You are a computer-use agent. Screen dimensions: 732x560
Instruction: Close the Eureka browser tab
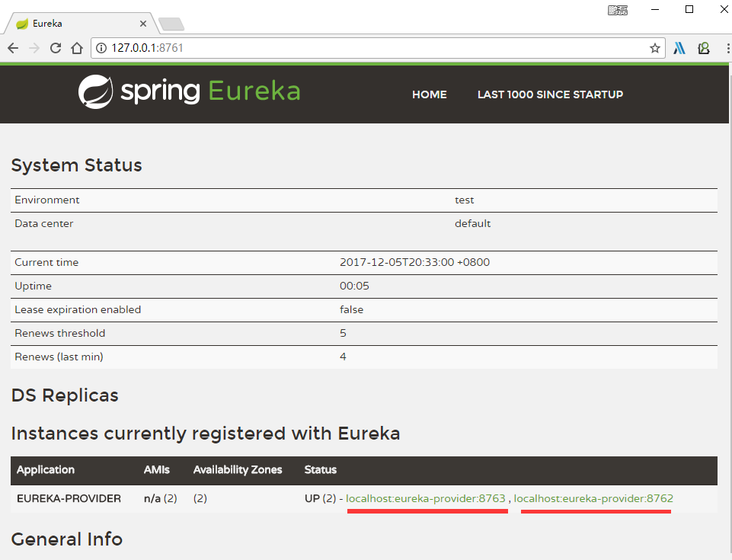pos(143,24)
